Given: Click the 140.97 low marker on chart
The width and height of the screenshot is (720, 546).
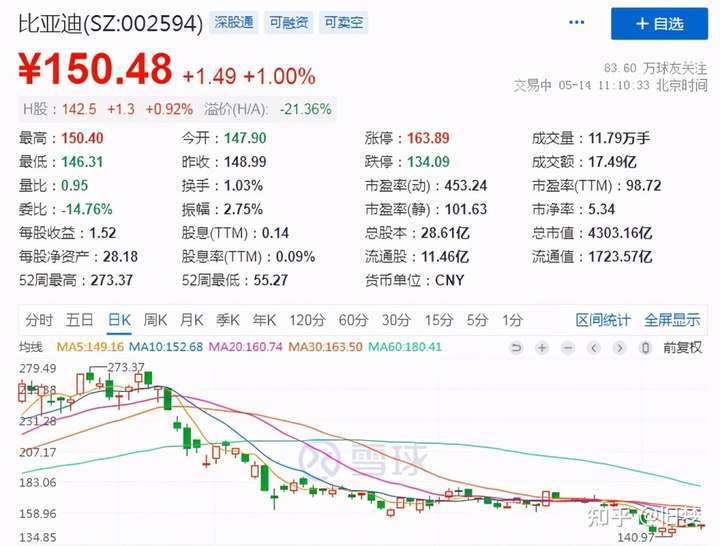Looking at the screenshot, I should pyautogui.click(x=636, y=537).
